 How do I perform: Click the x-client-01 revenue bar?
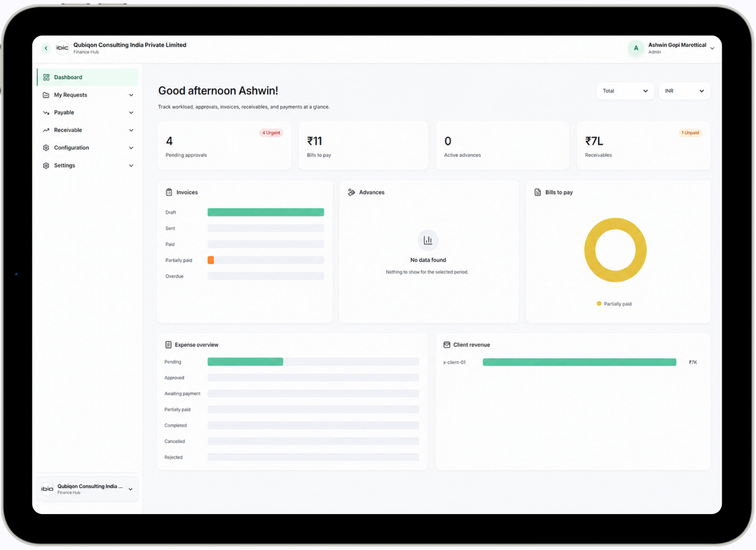click(x=579, y=362)
